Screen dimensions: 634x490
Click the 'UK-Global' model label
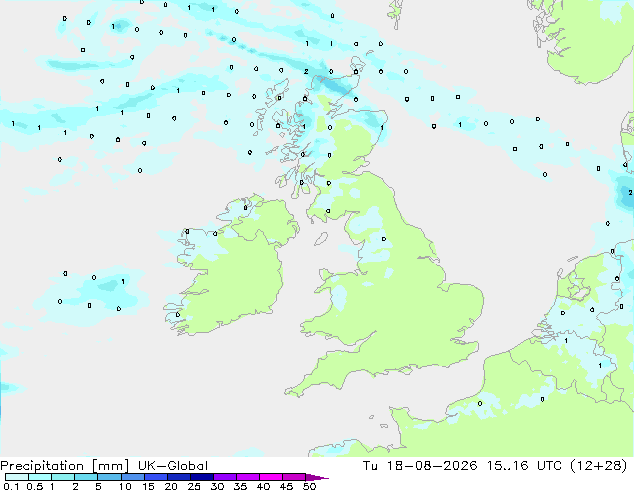[x=173, y=466]
